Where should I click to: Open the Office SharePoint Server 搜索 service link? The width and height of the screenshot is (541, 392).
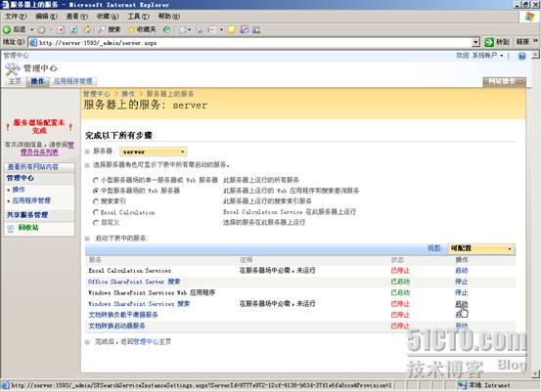[x=134, y=282]
